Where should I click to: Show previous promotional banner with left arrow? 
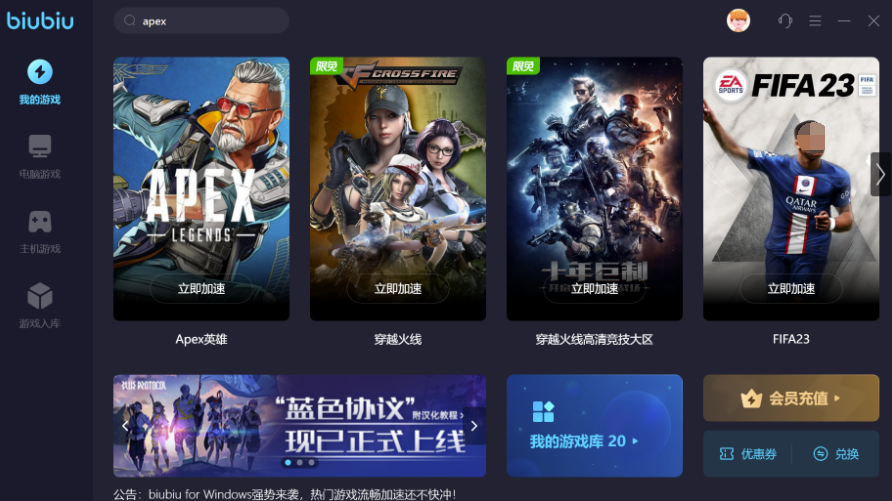point(125,425)
